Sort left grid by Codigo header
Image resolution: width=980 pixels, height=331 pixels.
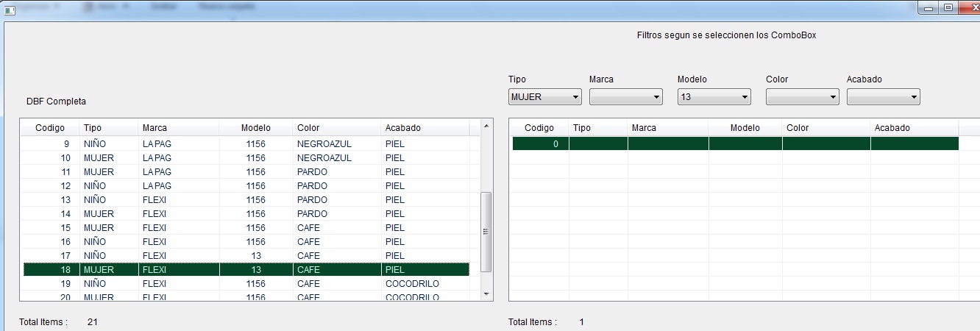pyautogui.click(x=49, y=128)
